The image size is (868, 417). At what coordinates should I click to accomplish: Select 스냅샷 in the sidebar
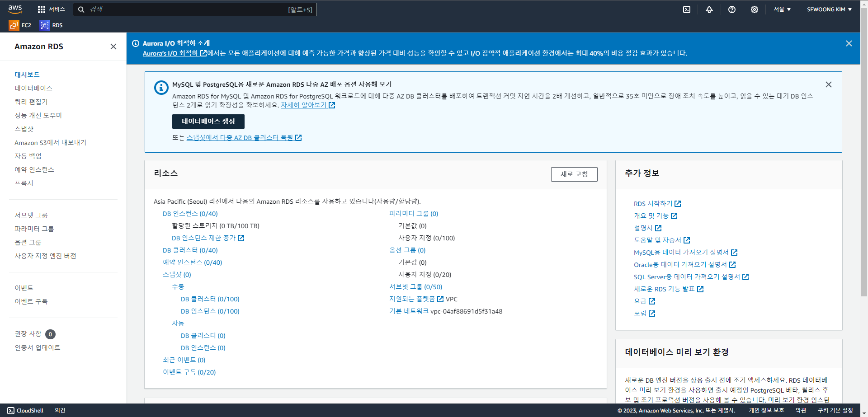pos(24,129)
